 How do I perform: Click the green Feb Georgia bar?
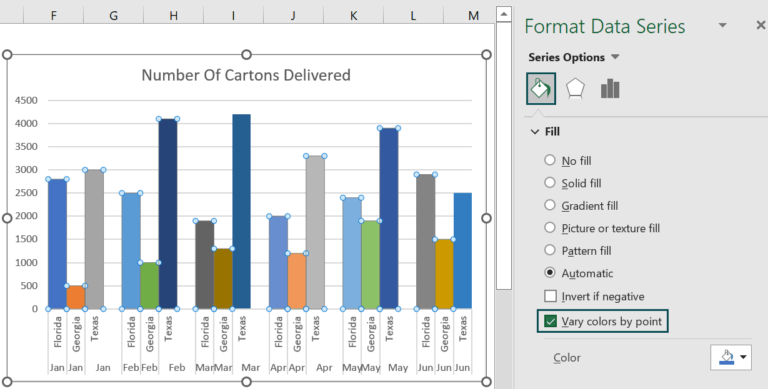point(149,285)
